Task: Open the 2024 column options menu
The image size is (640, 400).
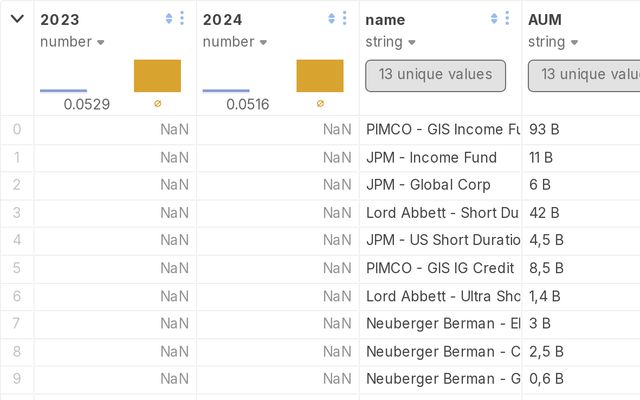Action: click(x=345, y=18)
